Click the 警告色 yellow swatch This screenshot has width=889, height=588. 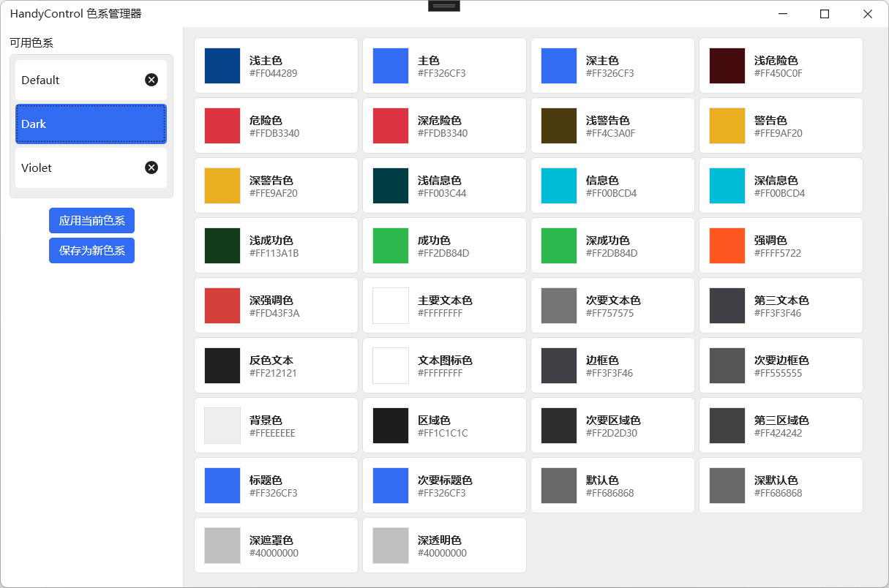click(727, 125)
